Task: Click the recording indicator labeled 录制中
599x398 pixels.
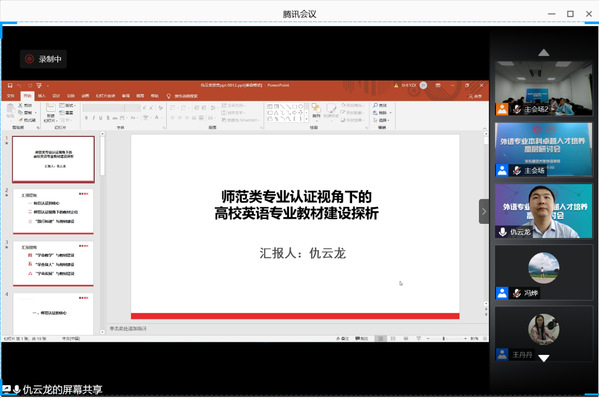Action: [43, 59]
